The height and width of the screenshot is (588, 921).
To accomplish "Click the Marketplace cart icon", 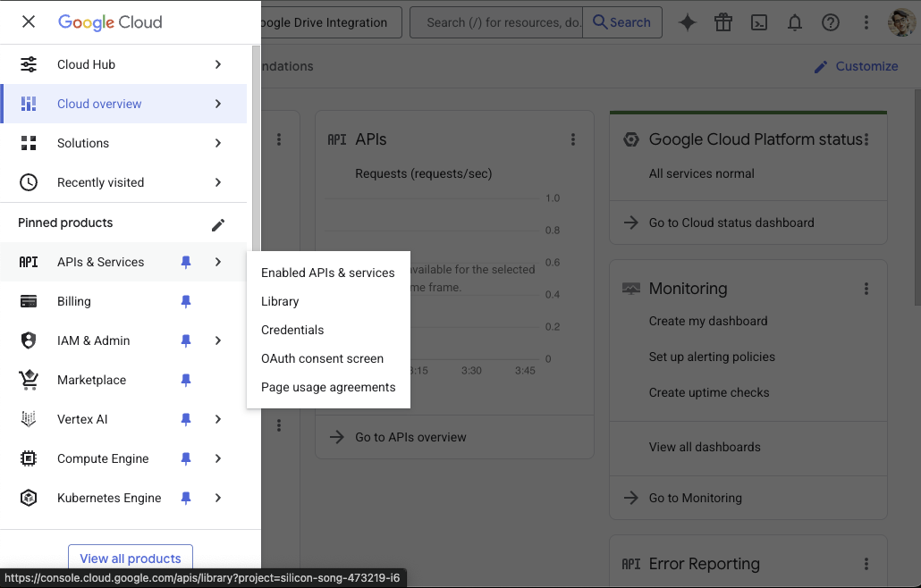I will point(29,380).
